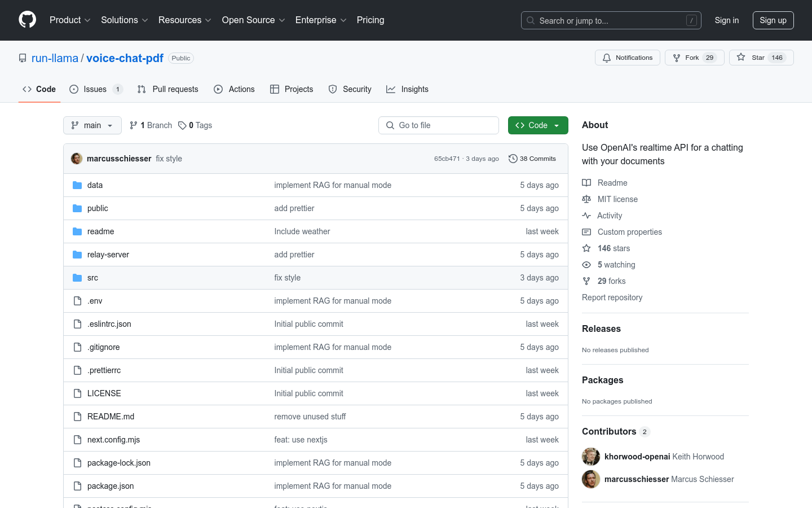The height and width of the screenshot is (508, 812).
Task: Open the README.md file
Action: 111,417
